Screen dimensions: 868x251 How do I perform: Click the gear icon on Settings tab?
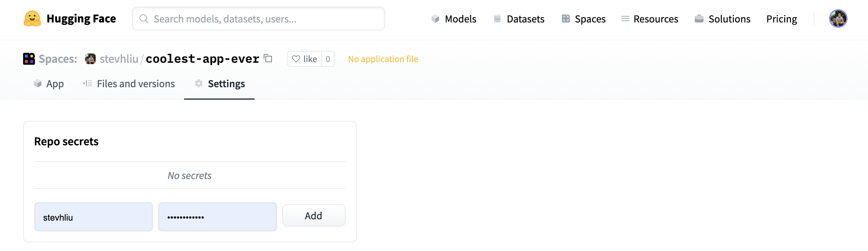pos(199,83)
